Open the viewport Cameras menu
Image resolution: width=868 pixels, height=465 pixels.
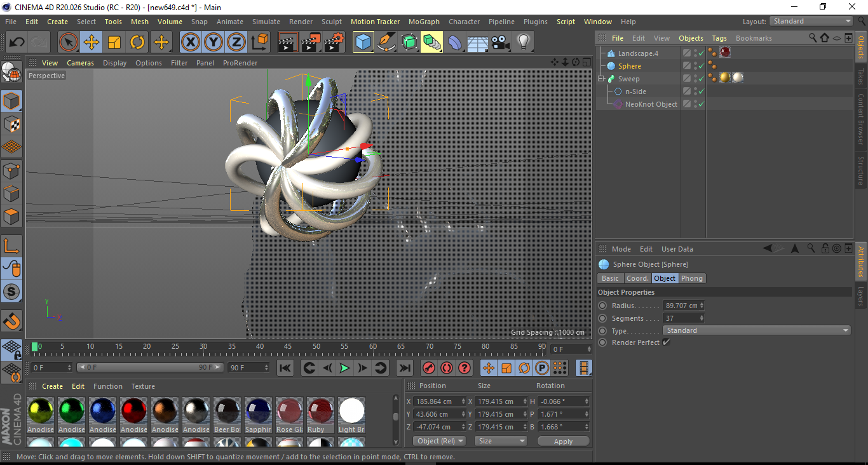click(x=81, y=63)
